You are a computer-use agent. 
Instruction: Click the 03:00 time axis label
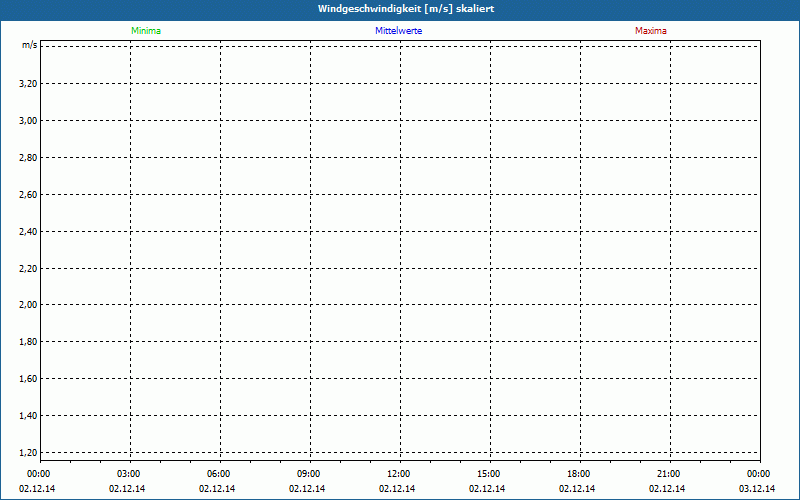[128, 474]
